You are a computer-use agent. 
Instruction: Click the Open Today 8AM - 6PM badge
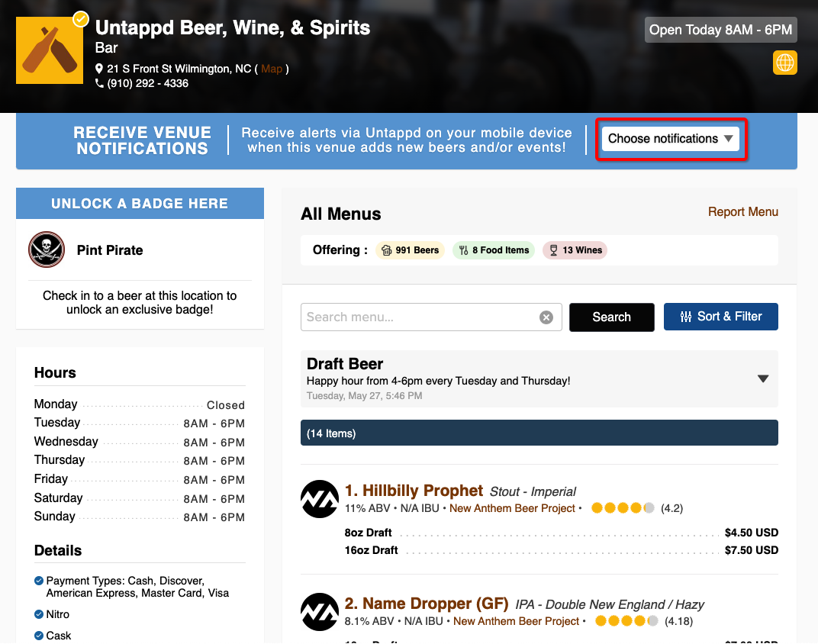point(720,30)
